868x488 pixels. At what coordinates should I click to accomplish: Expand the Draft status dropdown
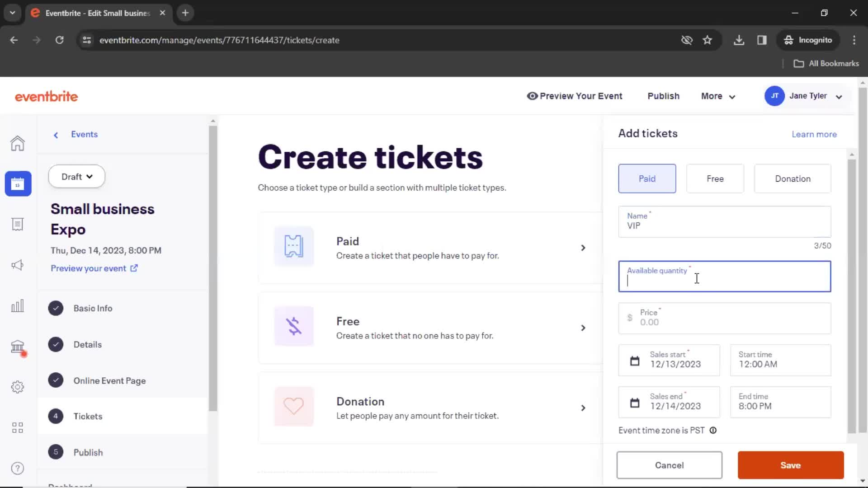point(76,176)
